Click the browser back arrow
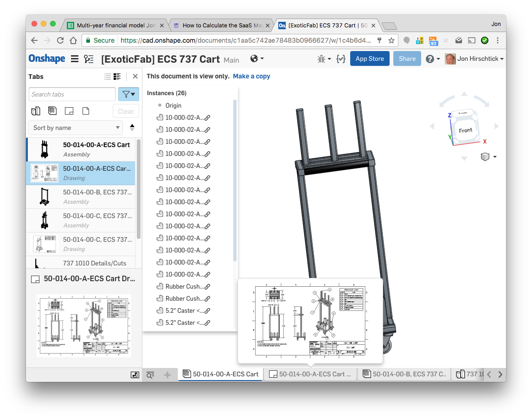 click(x=34, y=40)
